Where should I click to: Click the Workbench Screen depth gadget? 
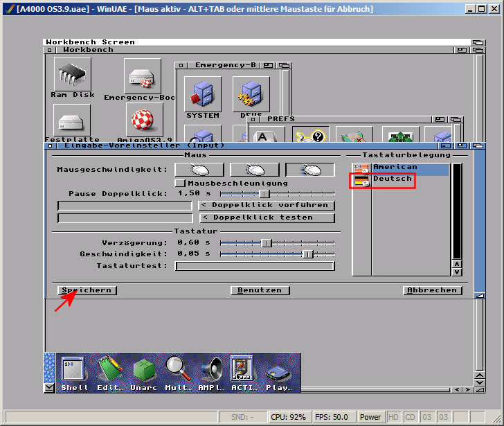478,42
